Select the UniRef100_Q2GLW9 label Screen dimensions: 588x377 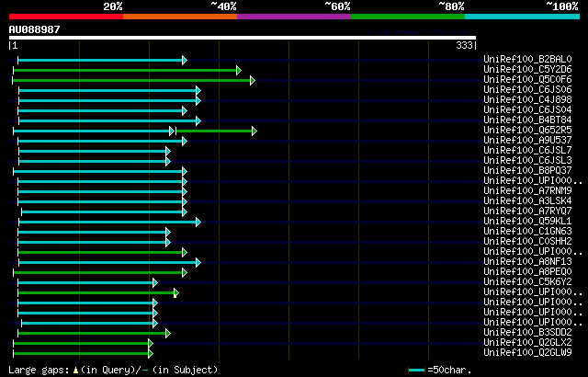[x=527, y=353]
